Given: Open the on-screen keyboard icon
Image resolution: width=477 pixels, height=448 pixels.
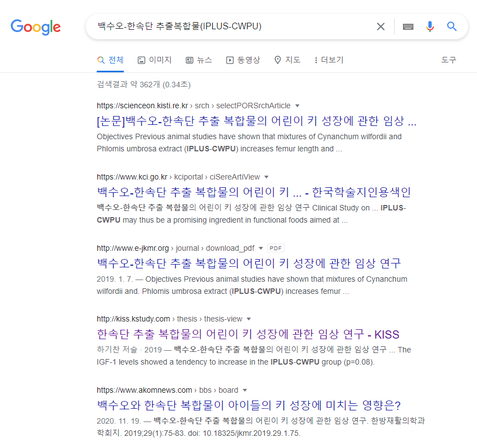Looking at the screenshot, I should coord(408,27).
